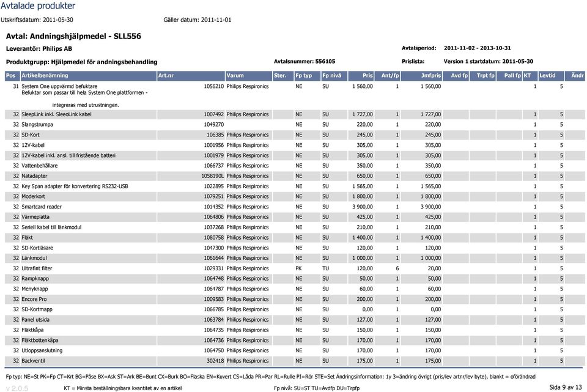Click '12V-kabel inkl. ansl. till fristående batteri'
587x392 pixels.
[68, 155]
